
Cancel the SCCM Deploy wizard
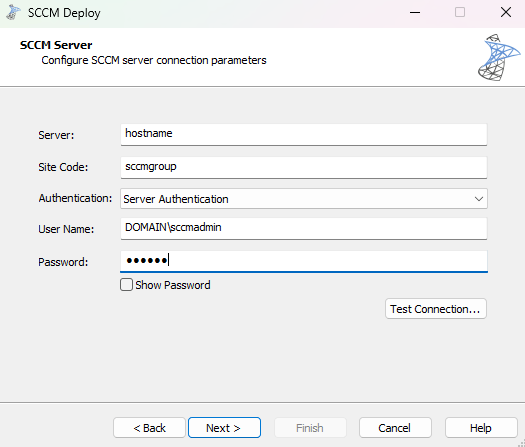coord(395,428)
